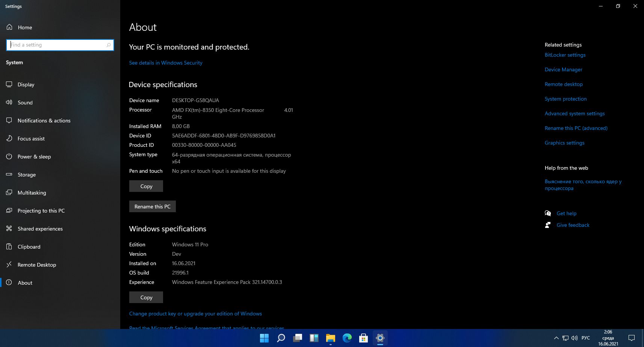Open Device Manager link

click(564, 69)
